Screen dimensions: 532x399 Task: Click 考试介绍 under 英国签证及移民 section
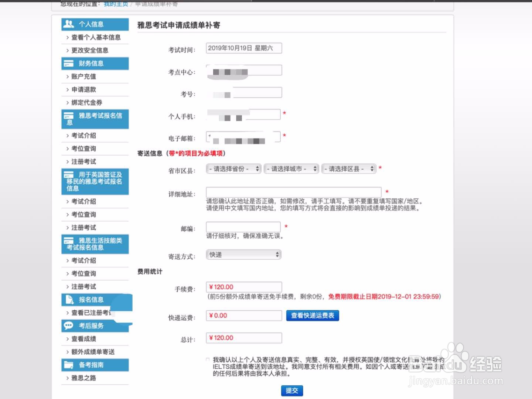point(83,201)
